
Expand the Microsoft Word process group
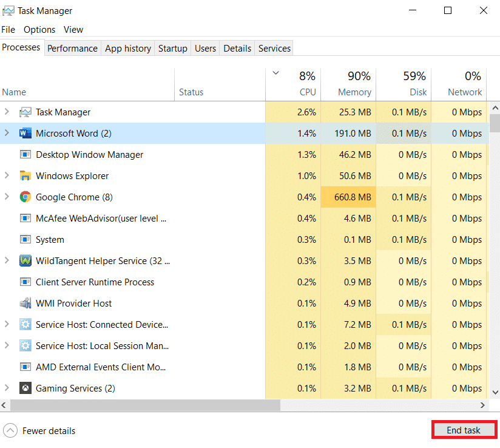[x=7, y=134]
